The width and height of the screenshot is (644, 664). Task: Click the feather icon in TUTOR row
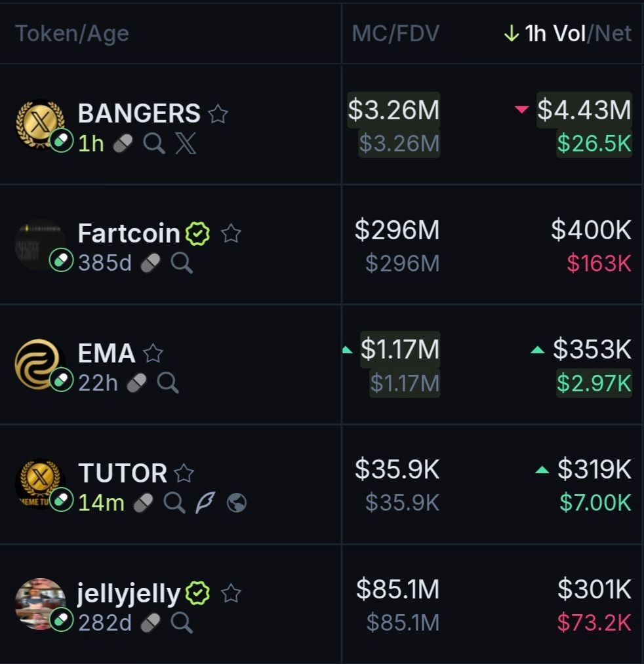pos(205,503)
